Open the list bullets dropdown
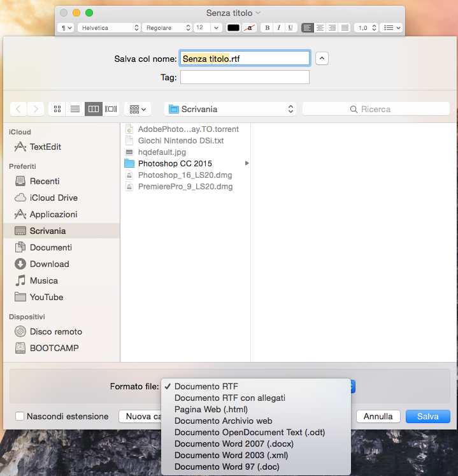The height and width of the screenshot is (476, 458). coord(391,27)
